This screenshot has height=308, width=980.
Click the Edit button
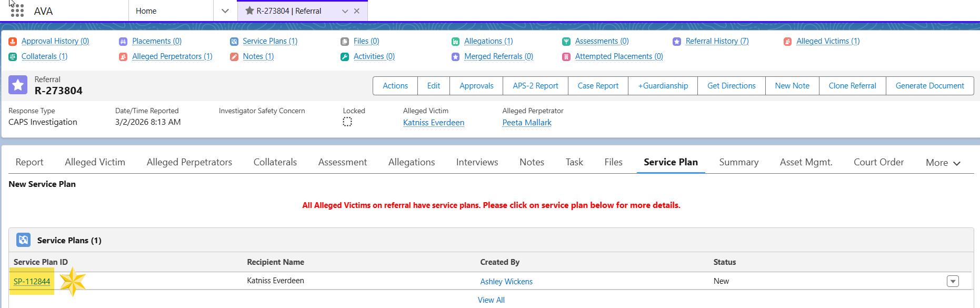point(434,86)
